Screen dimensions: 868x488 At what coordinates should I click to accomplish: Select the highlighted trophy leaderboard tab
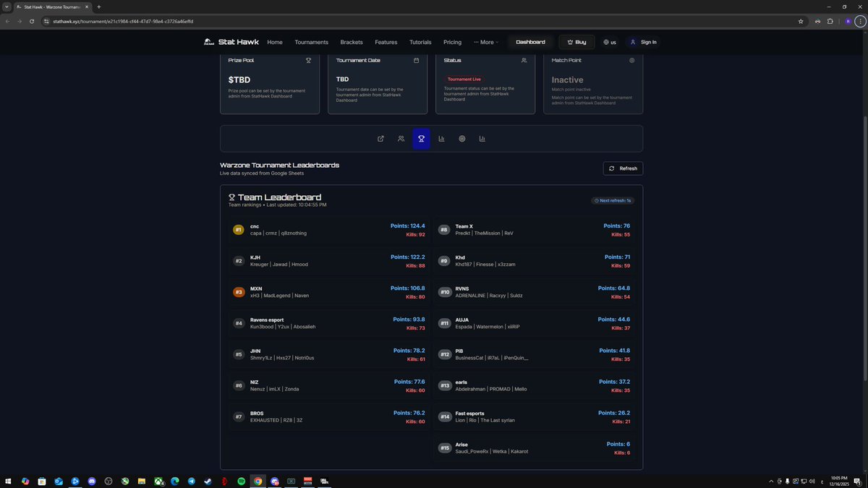click(x=421, y=139)
